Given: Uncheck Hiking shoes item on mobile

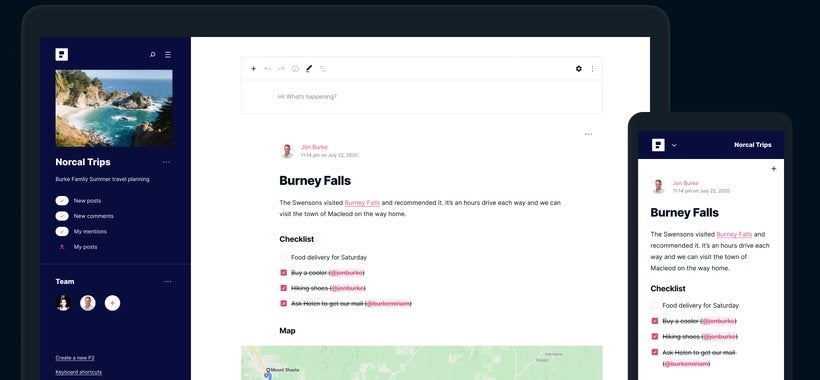Looking at the screenshot, I should pos(655,337).
